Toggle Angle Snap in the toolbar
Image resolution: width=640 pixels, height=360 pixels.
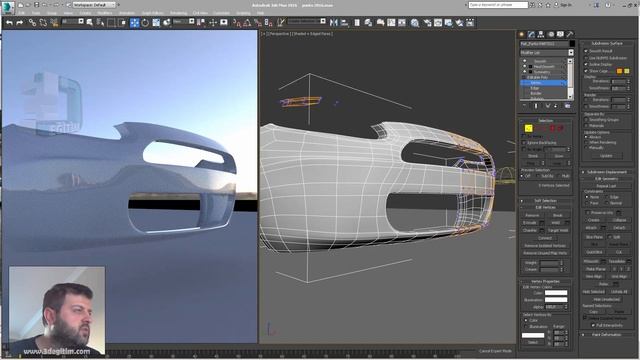point(247,23)
